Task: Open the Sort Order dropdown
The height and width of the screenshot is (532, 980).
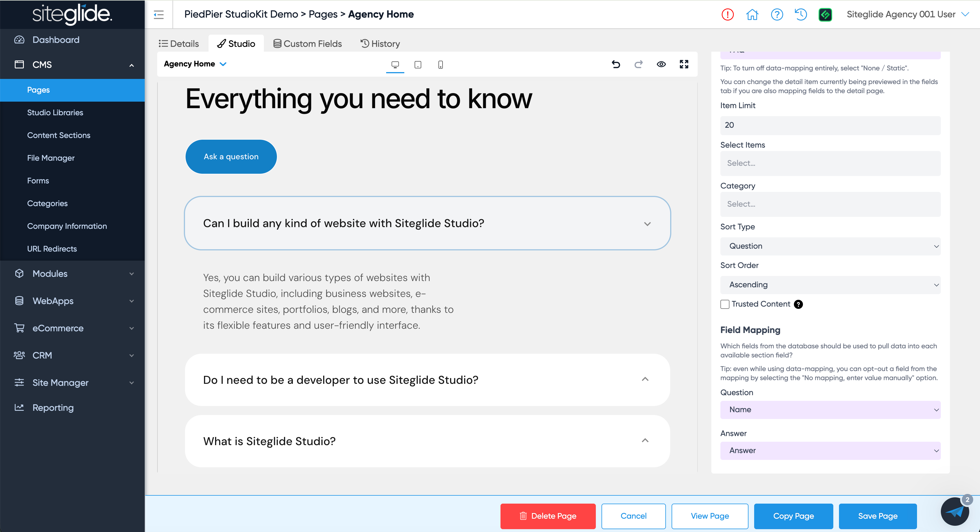Action: [x=830, y=285]
